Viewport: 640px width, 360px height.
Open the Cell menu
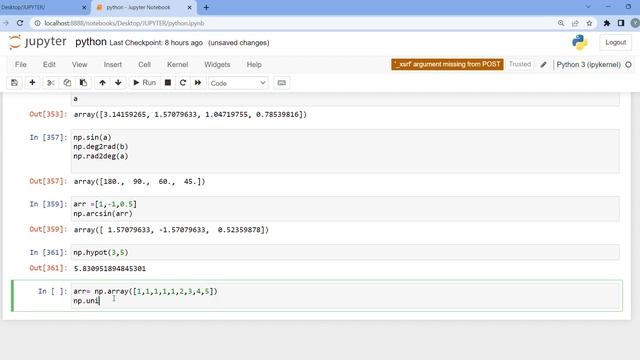144,64
